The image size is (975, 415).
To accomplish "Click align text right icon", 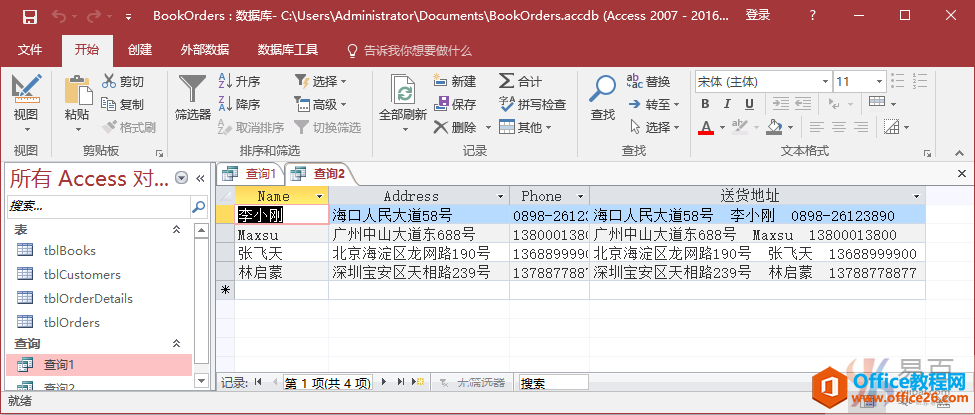I will pos(861,128).
